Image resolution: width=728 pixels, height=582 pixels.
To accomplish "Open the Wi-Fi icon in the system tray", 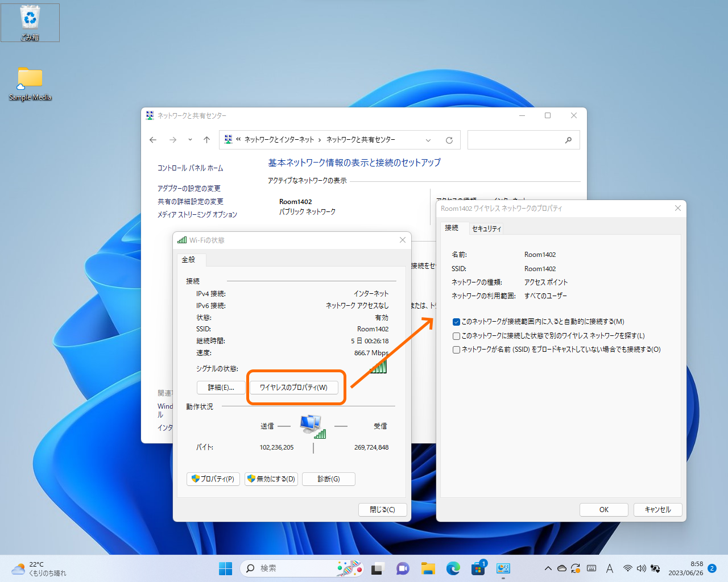I will click(628, 568).
